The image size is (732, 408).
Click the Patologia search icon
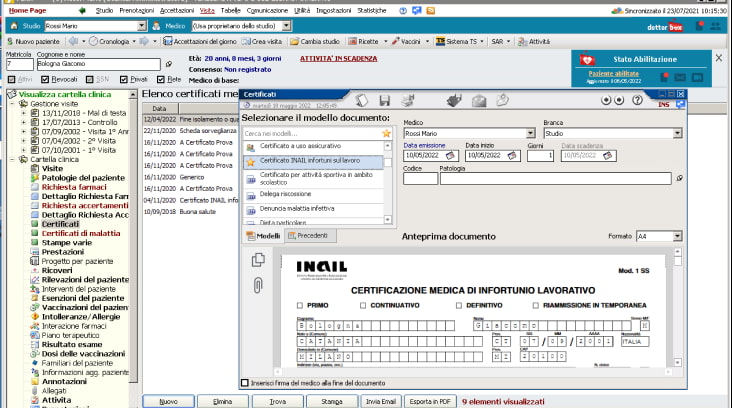[x=680, y=178]
